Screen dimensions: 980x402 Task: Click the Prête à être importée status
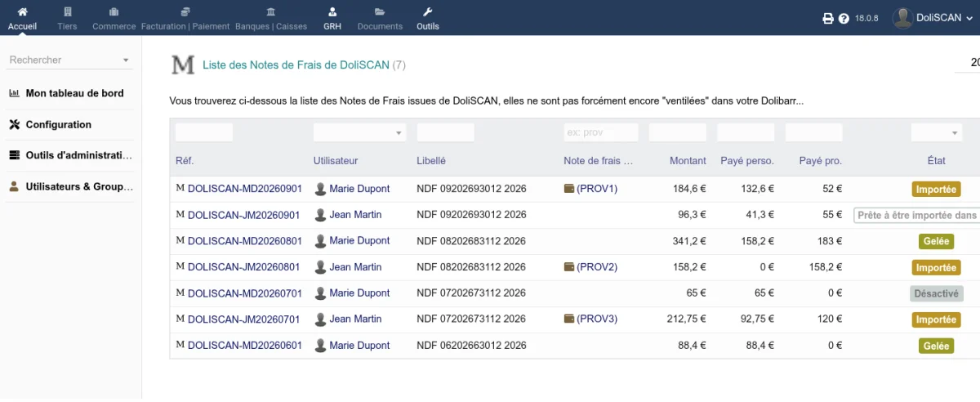(917, 215)
